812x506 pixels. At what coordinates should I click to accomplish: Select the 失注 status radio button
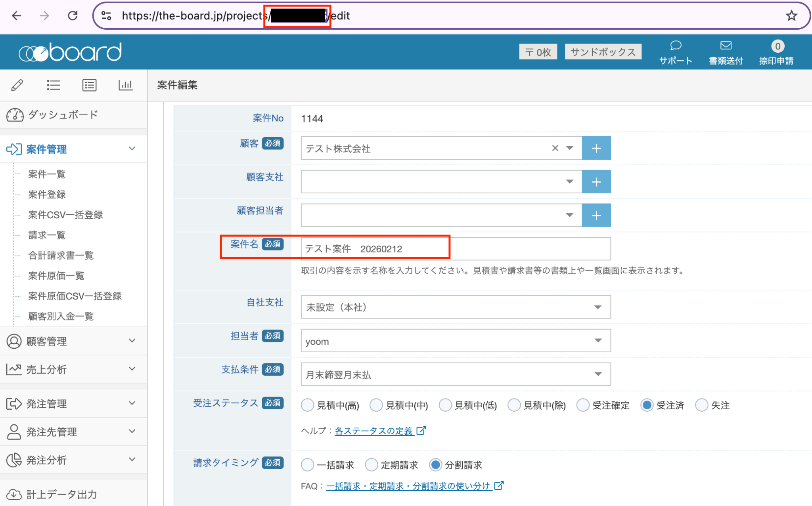point(701,405)
